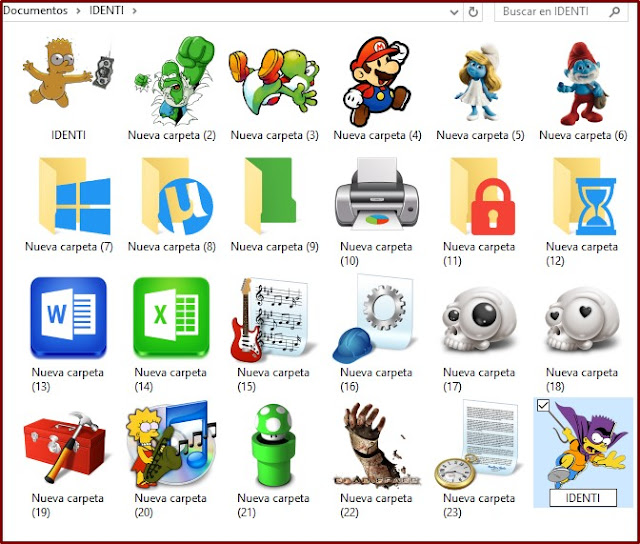Image resolution: width=640 pixels, height=544 pixels.
Task: Click the IDENTI rename text box
Action: 583,498
